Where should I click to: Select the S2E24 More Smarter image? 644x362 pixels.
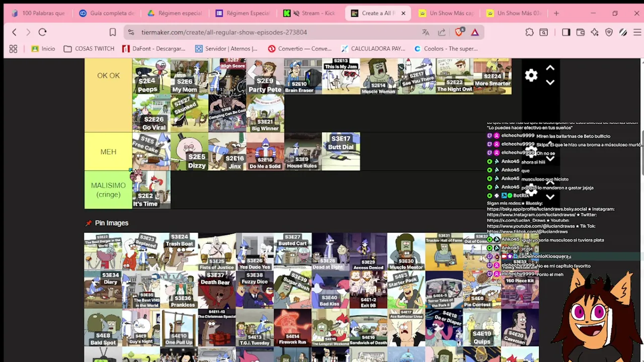[x=493, y=76]
